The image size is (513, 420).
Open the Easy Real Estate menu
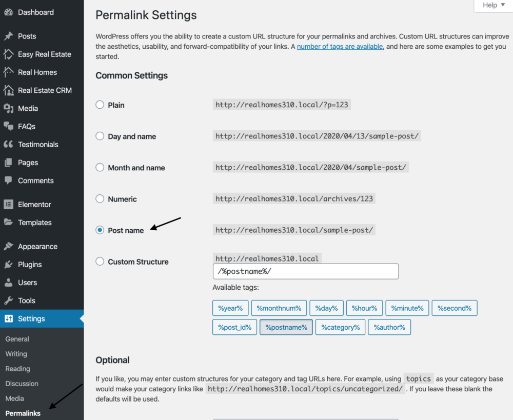42,54
